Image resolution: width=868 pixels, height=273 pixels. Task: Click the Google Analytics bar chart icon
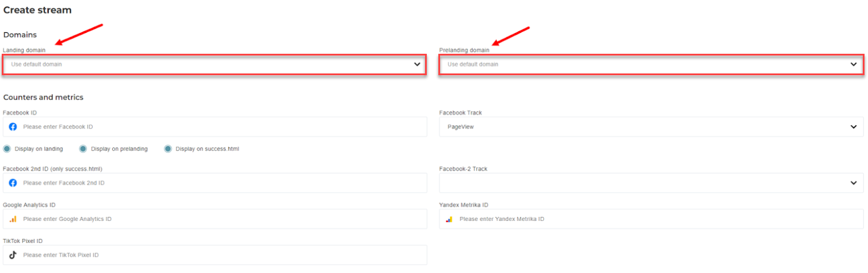pyautogui.click(x=13, y=219)
